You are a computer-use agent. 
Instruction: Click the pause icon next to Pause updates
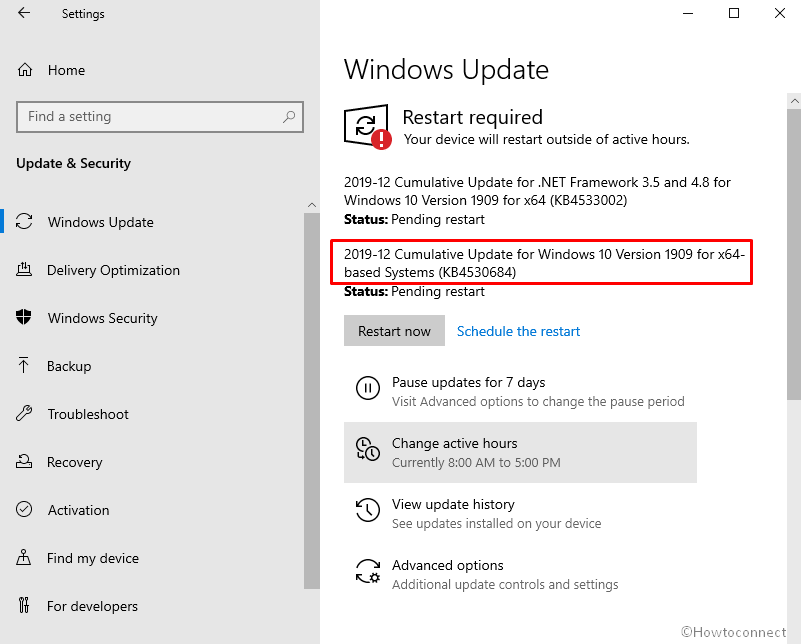pyautogui.click(x=368, y=388)
